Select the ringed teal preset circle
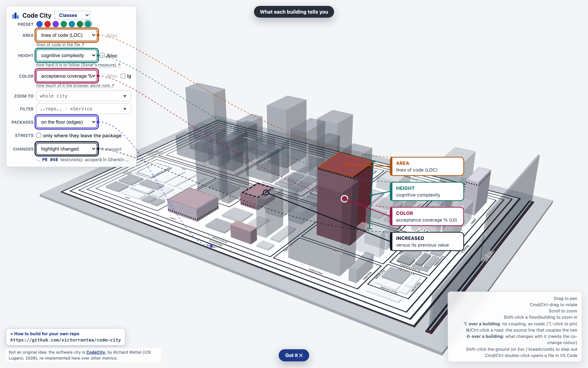Screen dimensions: 588x368 point(88,24)
